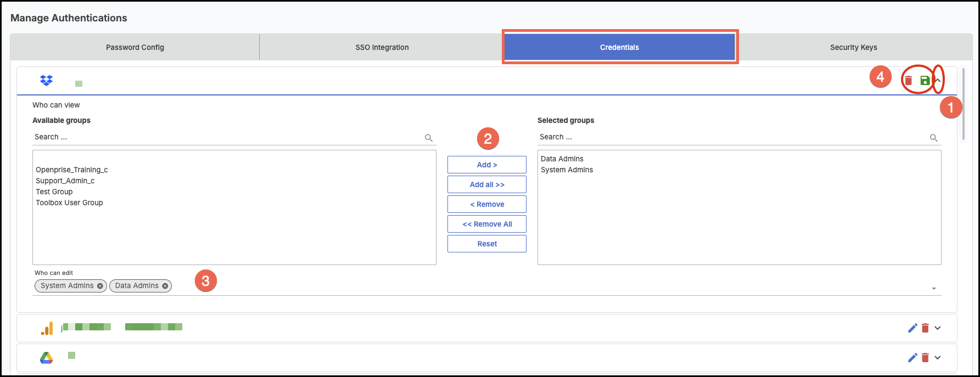980x377 pixels.
Task: Click the System Admins chip label
Action: coord(67,286)
